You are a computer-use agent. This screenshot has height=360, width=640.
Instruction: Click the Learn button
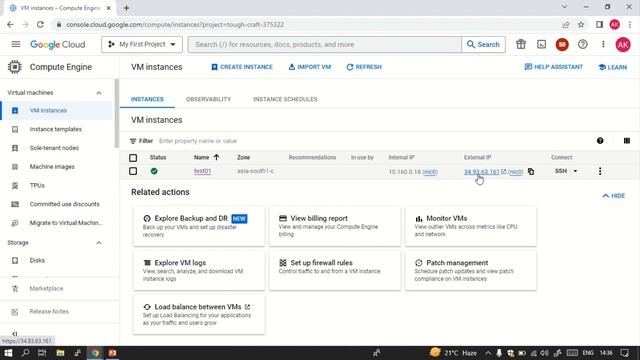(612, 67)
